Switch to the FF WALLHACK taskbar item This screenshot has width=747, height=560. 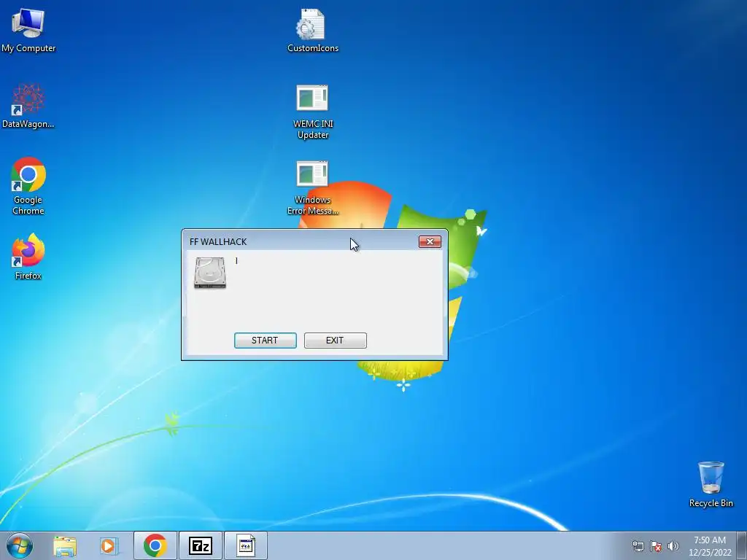(245, 545)
